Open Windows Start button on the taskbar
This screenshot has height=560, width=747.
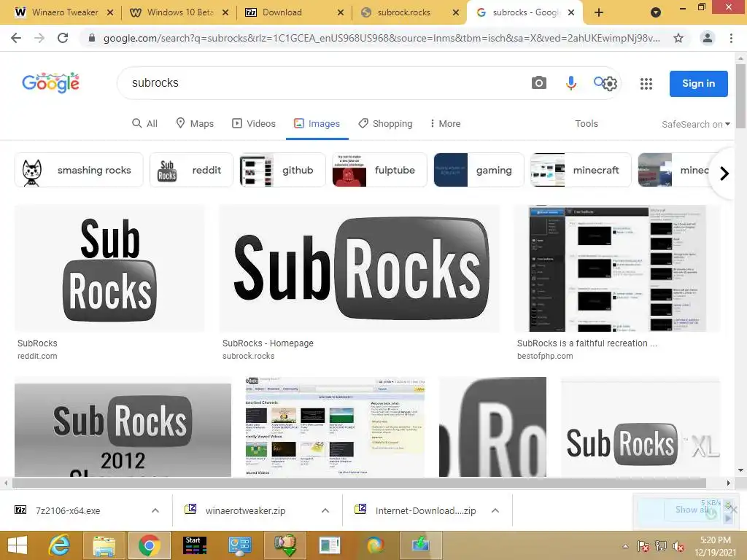click(x=18, y=545)
